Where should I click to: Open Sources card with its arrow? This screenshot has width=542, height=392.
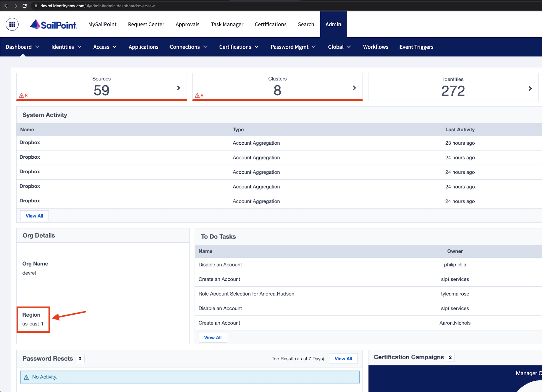(x=178, y=88)
